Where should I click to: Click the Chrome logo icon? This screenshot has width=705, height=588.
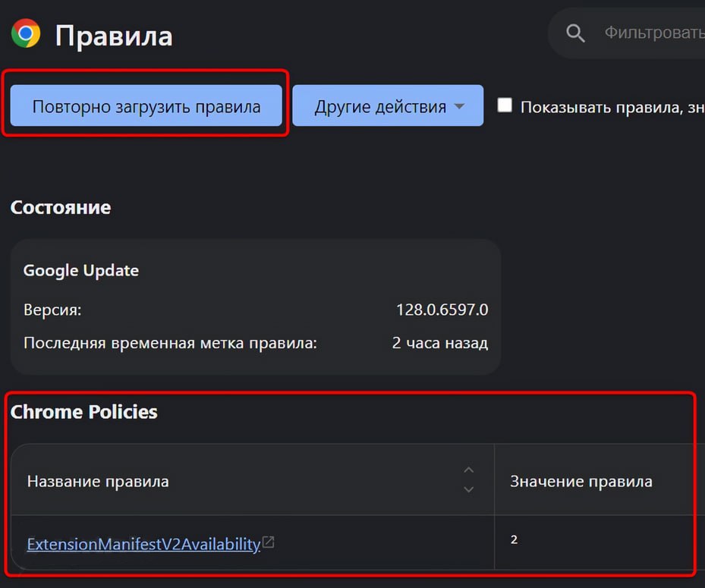coord(26,34)
